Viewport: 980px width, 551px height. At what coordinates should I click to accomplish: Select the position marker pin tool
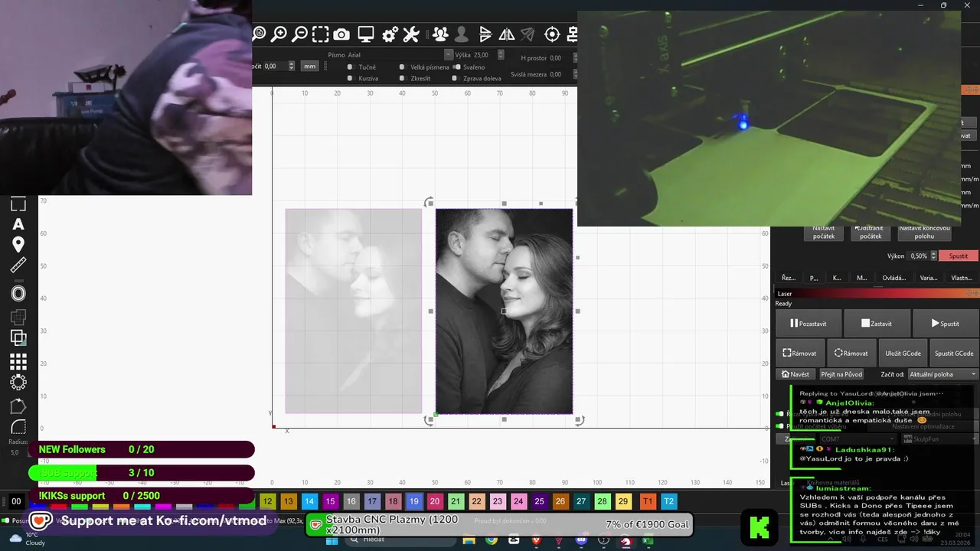[x=18, y=244]
